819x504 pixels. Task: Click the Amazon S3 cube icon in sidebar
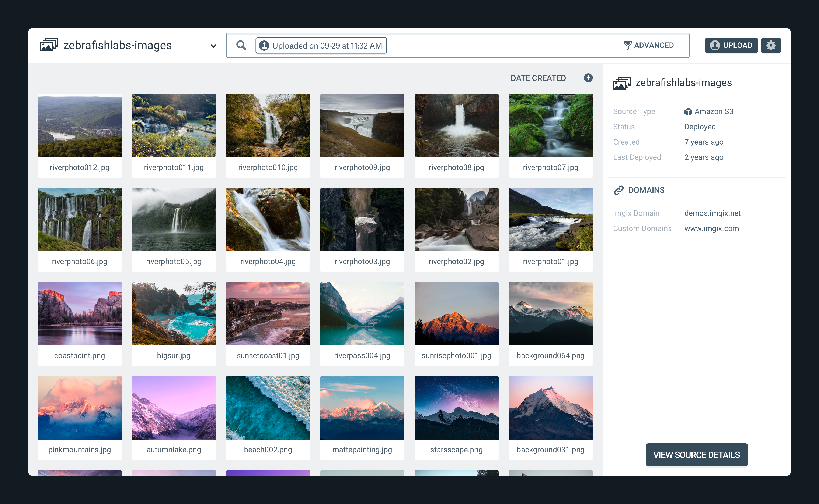pyautogui.click(x=689, y=112)
